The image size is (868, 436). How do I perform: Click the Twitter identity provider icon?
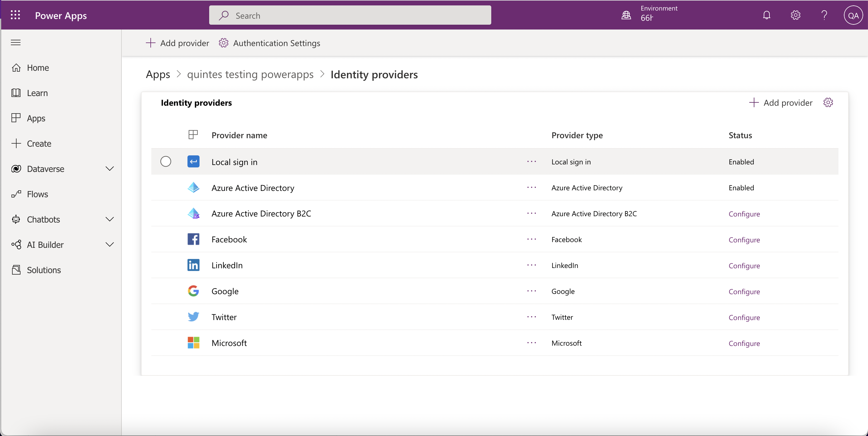[193, 316]
